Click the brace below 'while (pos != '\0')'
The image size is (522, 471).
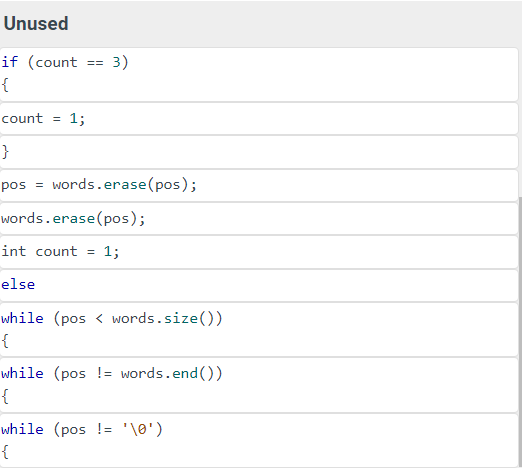5,452
